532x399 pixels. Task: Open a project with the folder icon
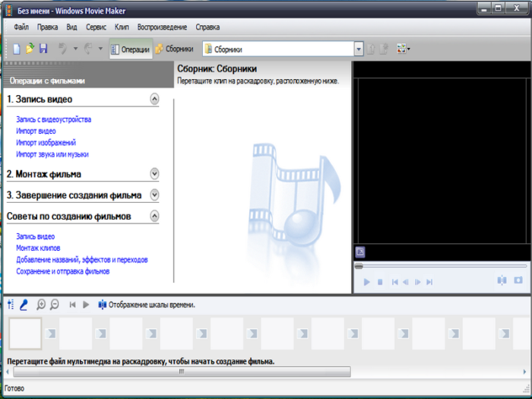coord(30,49)
